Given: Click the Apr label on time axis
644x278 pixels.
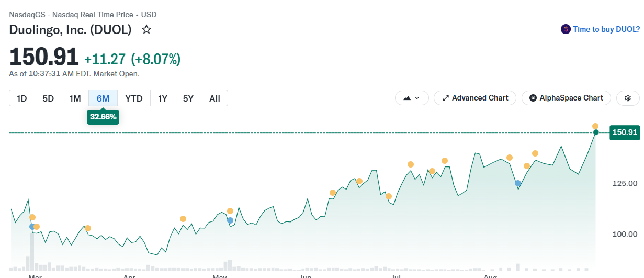Looking at the screenshot, I should (x=129, y=275).
